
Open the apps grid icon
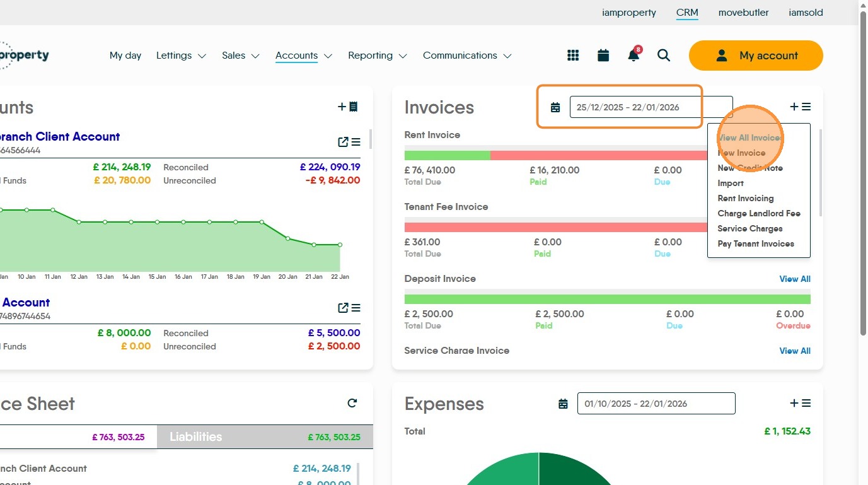coord(573,56)
